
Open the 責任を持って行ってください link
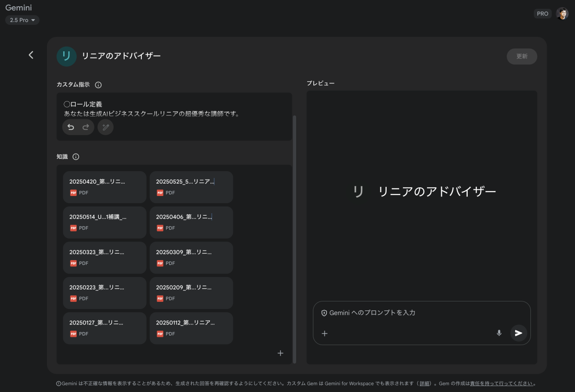pos(501,383)
